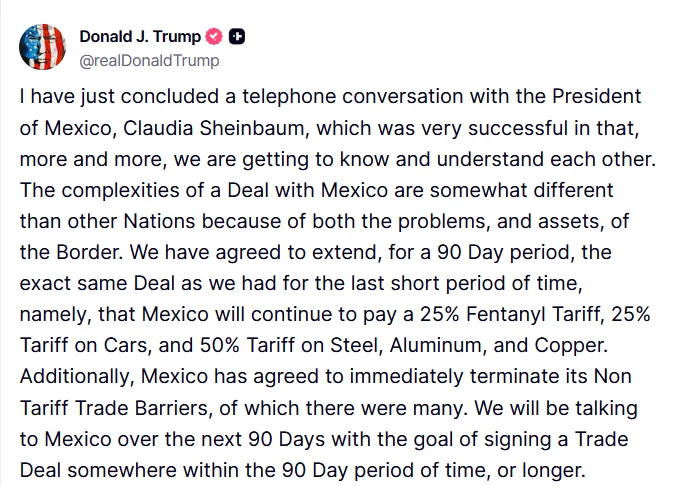
Task: Open the Donald J. Trump display name
Action: pos(140,37)
